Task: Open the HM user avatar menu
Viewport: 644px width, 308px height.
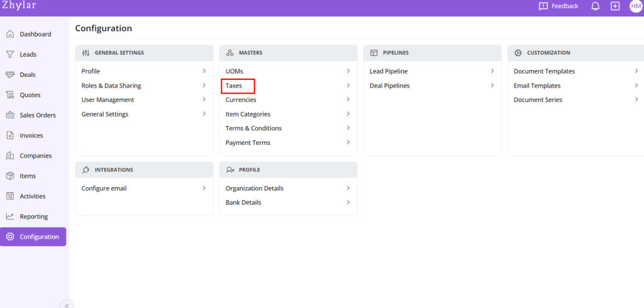Action: tap(635, 6)
